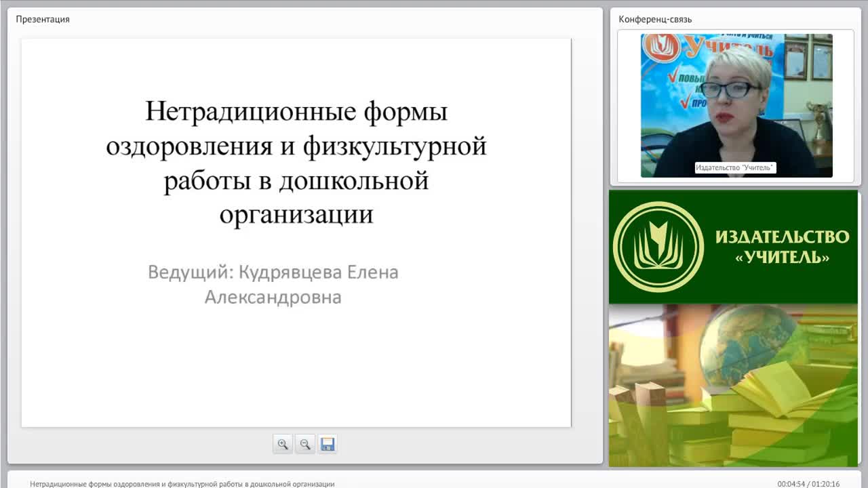Image resolution: width=868 pixels, height=488 pixels.
Task: Click the presenter line Ведущий: Кудрявцева Елена
Action: 273,284
